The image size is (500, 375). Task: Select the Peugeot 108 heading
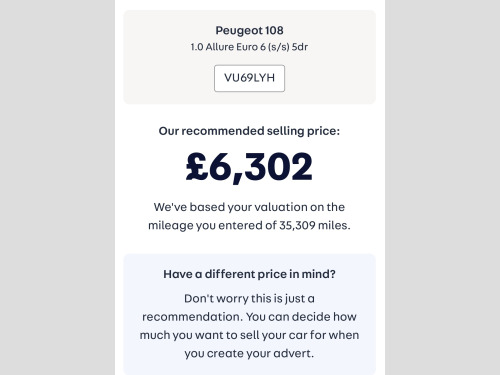click(x=249, y=30)
